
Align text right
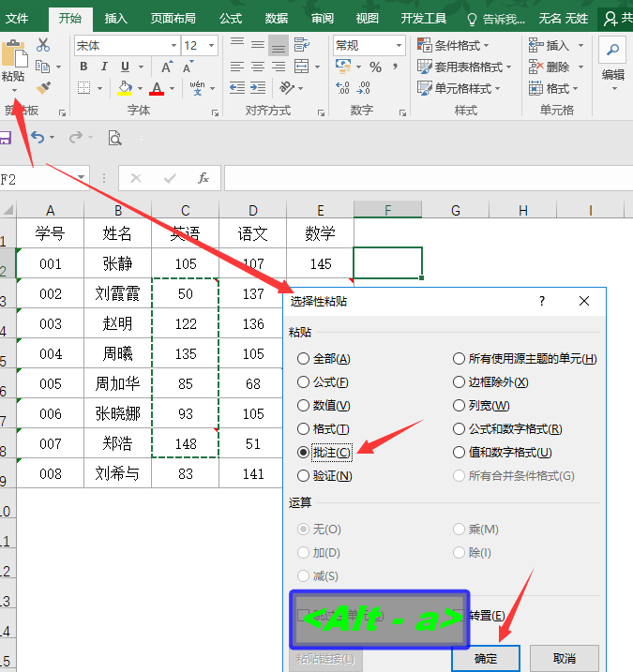[x=279, y=67]
